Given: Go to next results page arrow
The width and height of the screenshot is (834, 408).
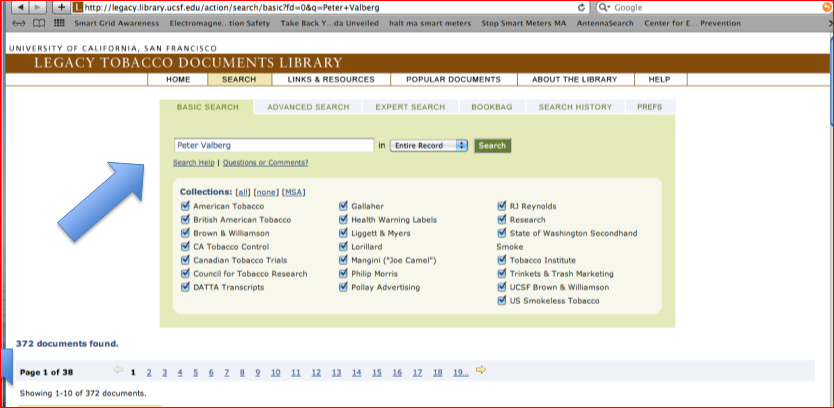Looking at the screenshot, I should 481,370.
